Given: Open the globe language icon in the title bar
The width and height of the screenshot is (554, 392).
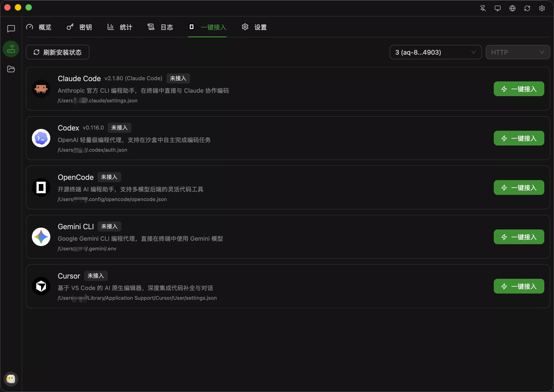Looking at the screenshot, I should (x=512, y=8).
